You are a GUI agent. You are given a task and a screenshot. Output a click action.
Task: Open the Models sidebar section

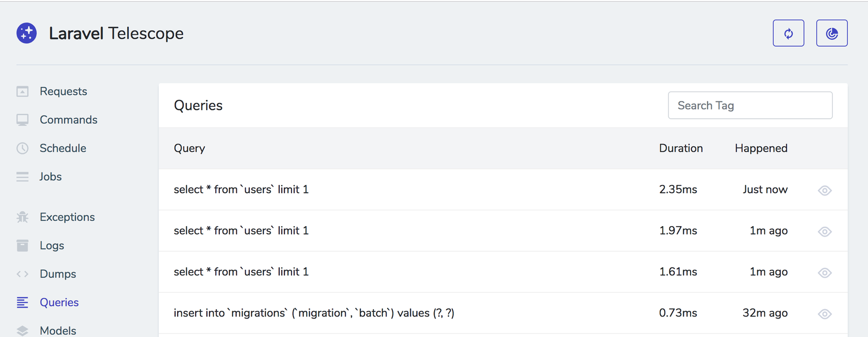coord(58,330)
